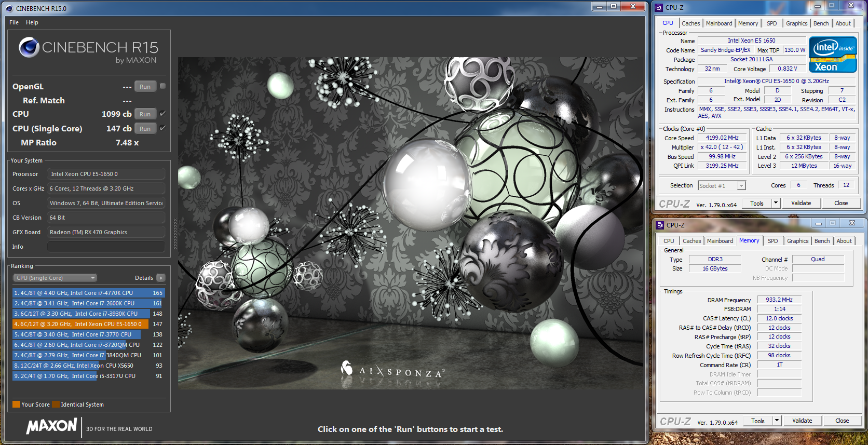
Task: Click the Close button in the bottom CPU-Z window
Action: coord(842,421)
